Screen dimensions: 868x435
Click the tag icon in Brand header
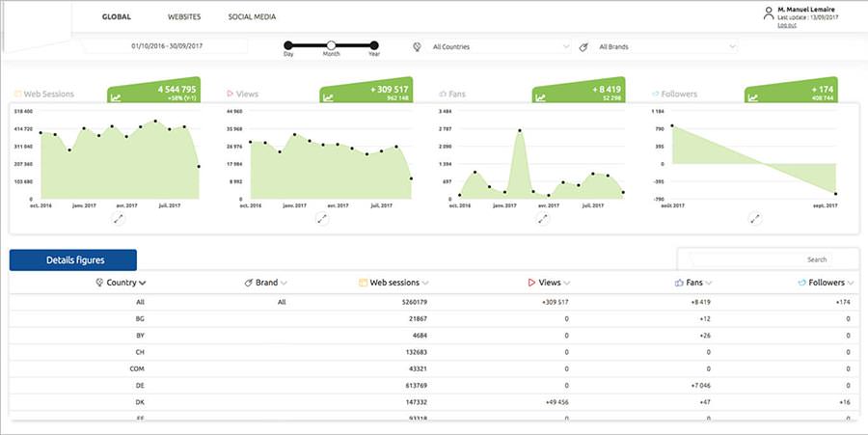click(x=249, y=283)
